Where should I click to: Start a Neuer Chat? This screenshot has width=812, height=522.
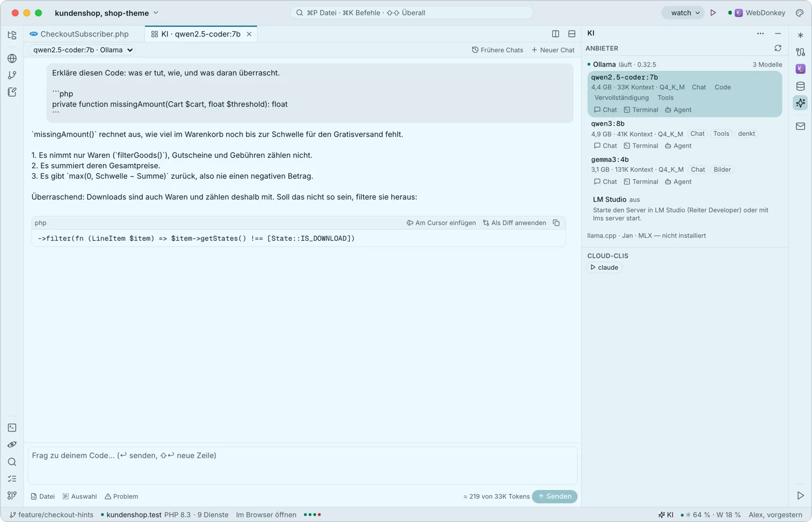coord(553,50)
